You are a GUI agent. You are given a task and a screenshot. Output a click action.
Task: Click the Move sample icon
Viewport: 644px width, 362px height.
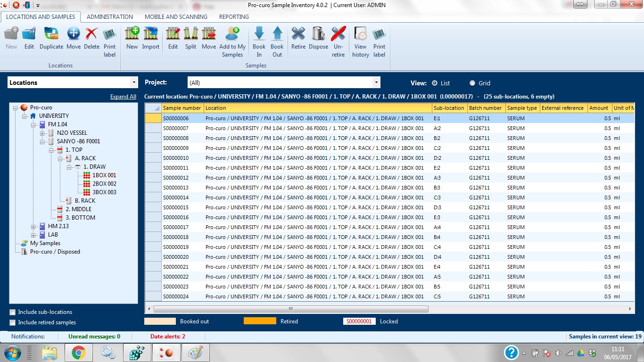(x=209, y=34)
